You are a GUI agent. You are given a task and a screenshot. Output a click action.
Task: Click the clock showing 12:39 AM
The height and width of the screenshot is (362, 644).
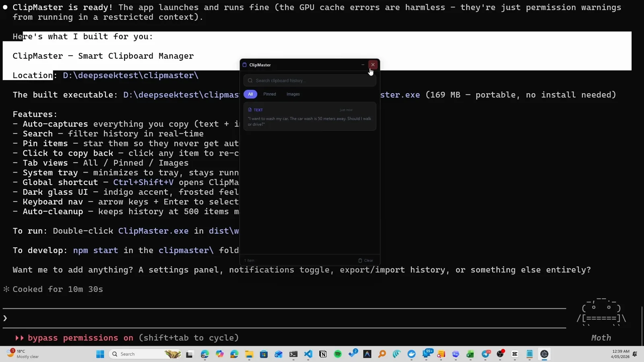620,354
